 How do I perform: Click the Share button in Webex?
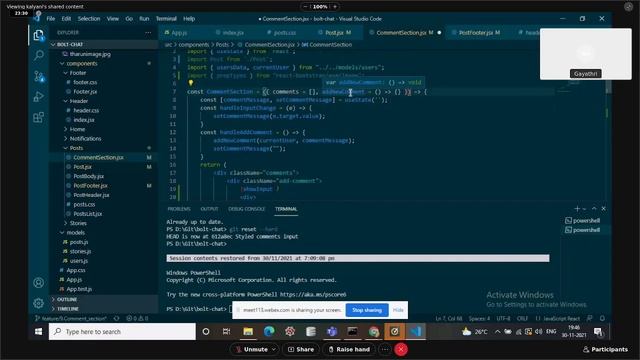pos(301,349)
